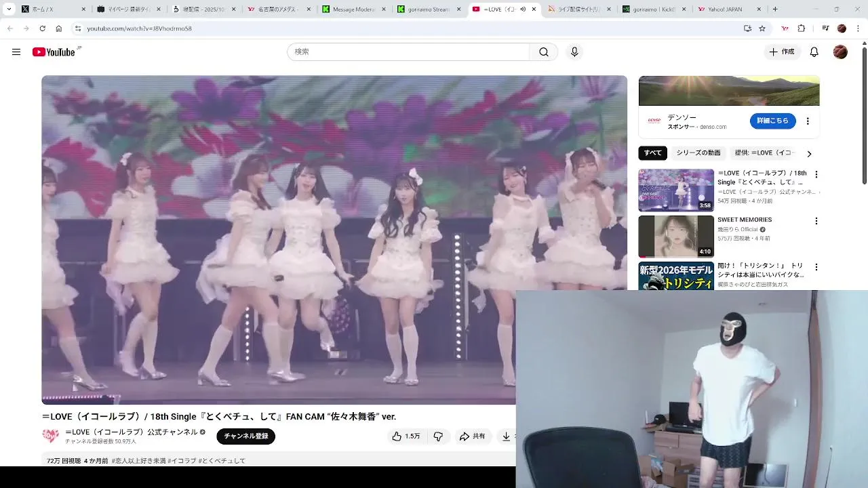The width and height of the screenshot is (868, 488).
Task: Open the #恋人以上好き未満 hashtag
Action: click(x=138, y=461)
